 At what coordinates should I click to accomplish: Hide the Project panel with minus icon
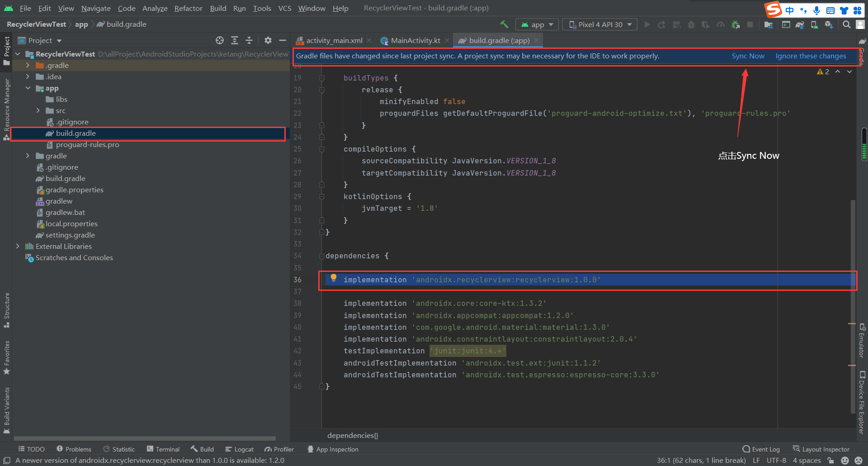(x=283, y=40)
